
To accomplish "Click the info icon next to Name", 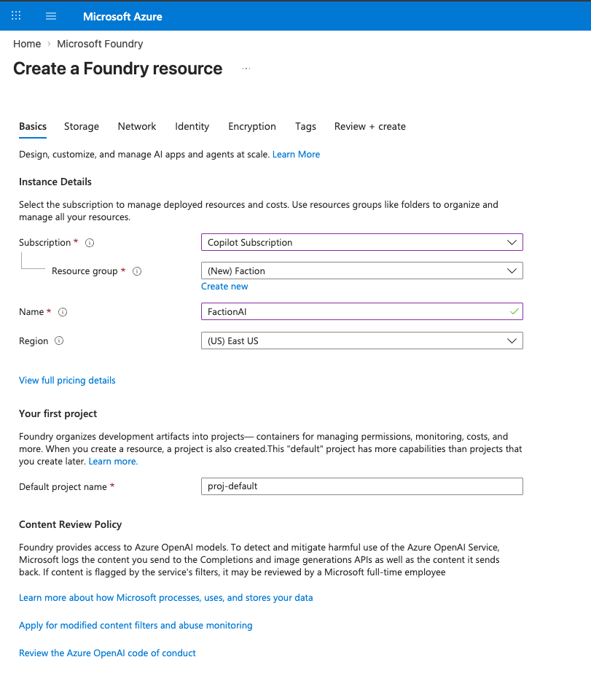I will [x=63, y=312].
